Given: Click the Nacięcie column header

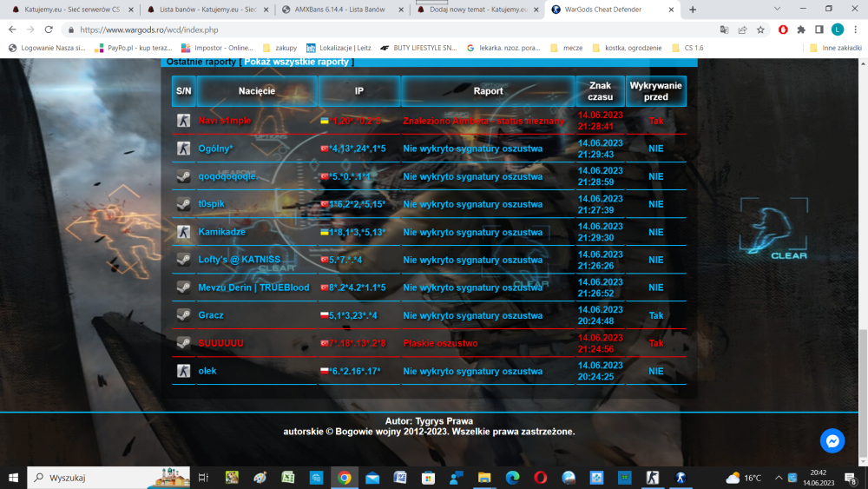Looking at the screenshot, I should [257, 91].
